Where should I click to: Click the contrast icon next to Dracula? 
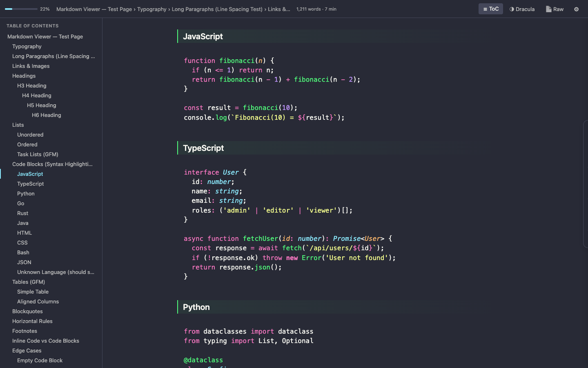512,9
